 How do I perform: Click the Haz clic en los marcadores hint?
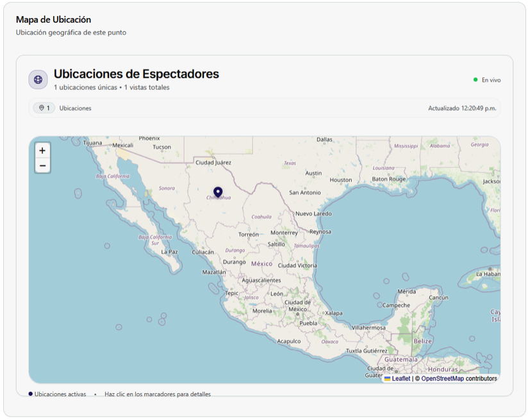(157, 394)
